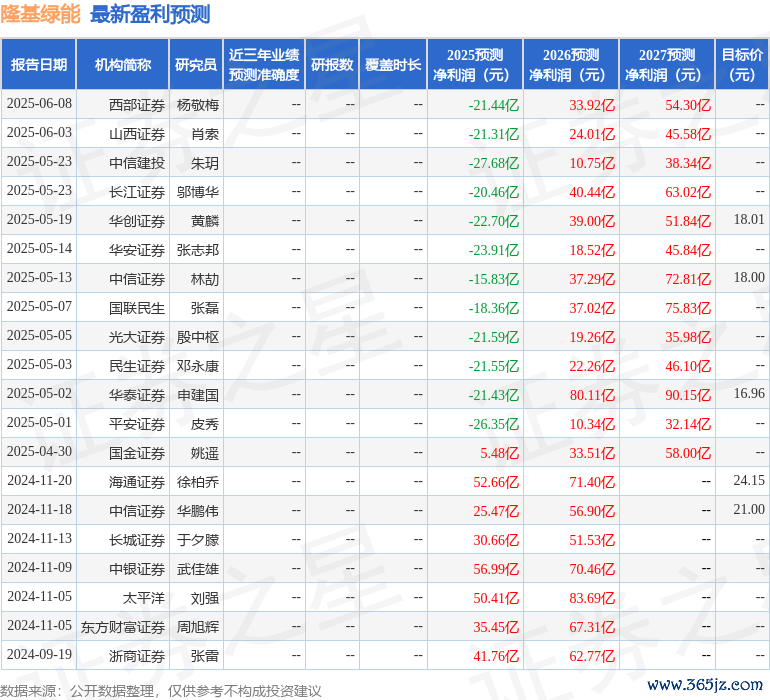Select analyst name 武佳雄
Image resolution: width=770 pixels, height=700 pixels.
coord(197,569)
